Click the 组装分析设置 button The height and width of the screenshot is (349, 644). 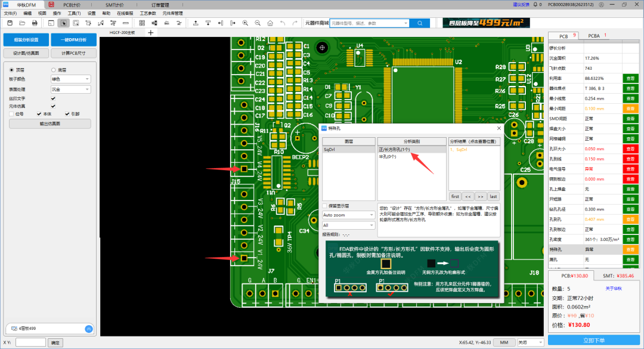26,40
